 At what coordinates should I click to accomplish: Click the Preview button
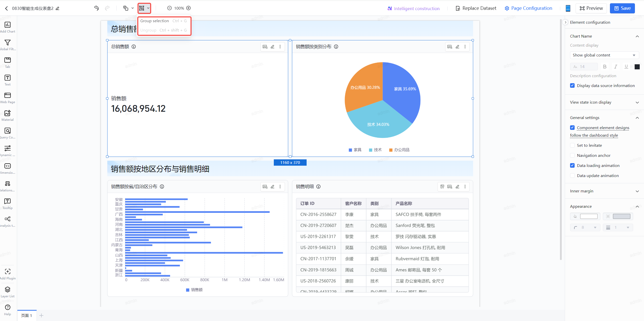pyautogui.click(x=591, y=8)
